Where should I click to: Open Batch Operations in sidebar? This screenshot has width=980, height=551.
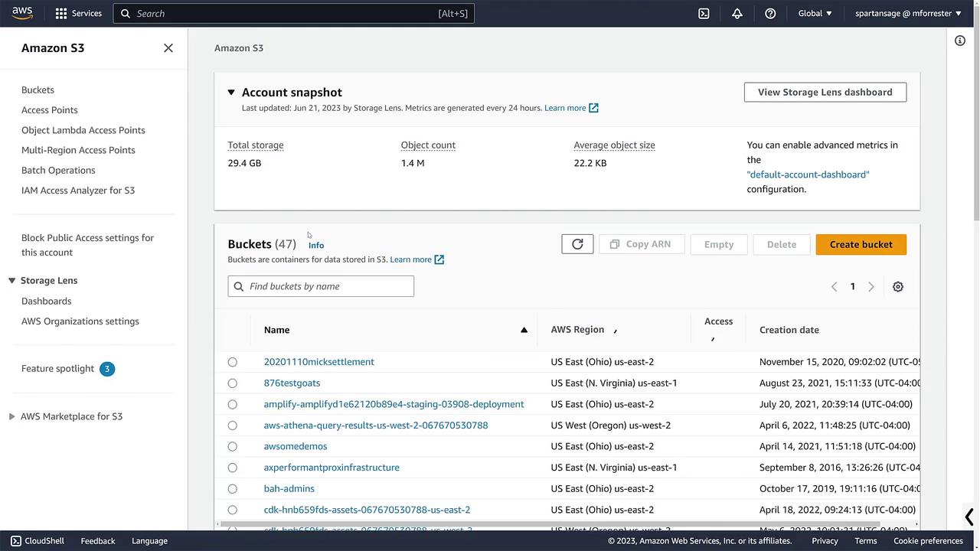click(58, 171)
